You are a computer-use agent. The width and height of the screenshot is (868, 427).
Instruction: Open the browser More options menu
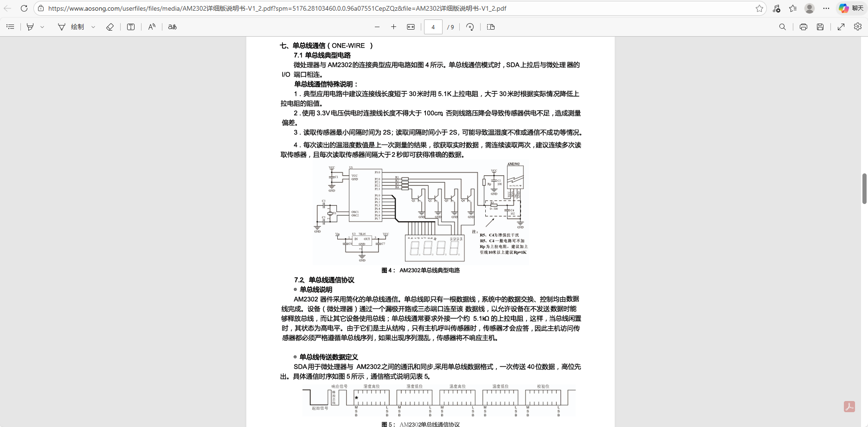[826, 8]
